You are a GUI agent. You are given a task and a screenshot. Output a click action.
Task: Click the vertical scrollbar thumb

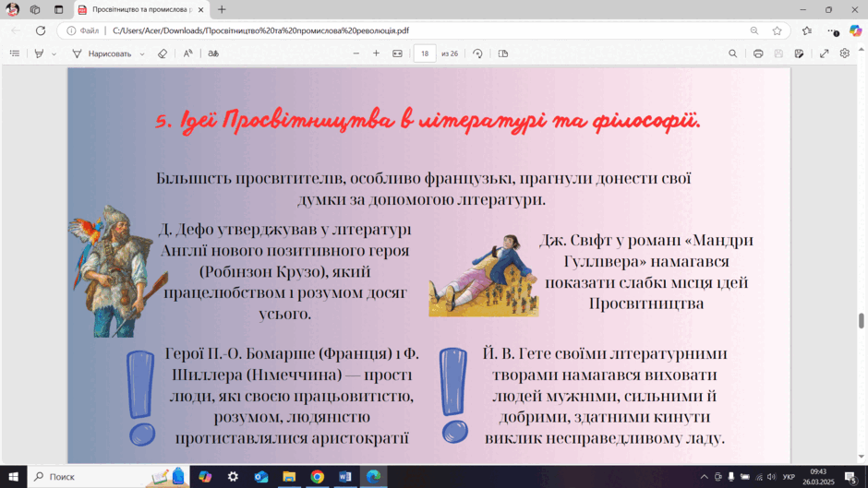(x=862, y=320)
